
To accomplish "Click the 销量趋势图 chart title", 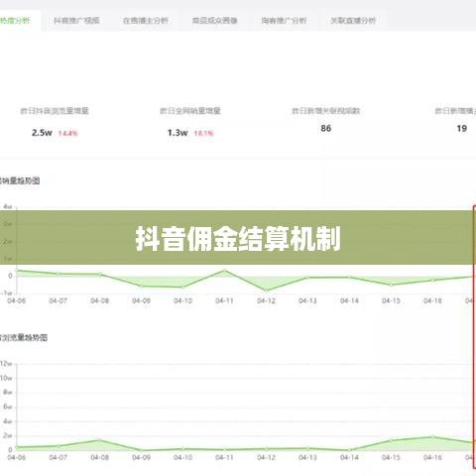I will [20, 180].
